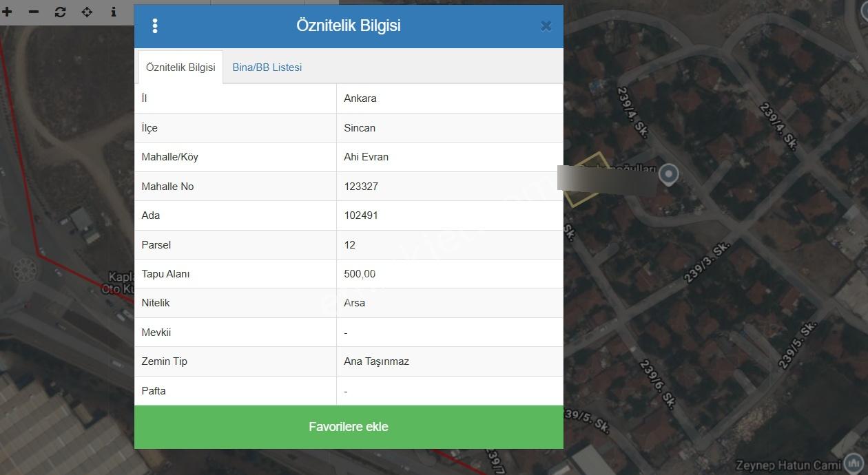Viewport: 868px width, 475px height.
Task: Click the 'İl' row label
Action: [x=144, y=98]
